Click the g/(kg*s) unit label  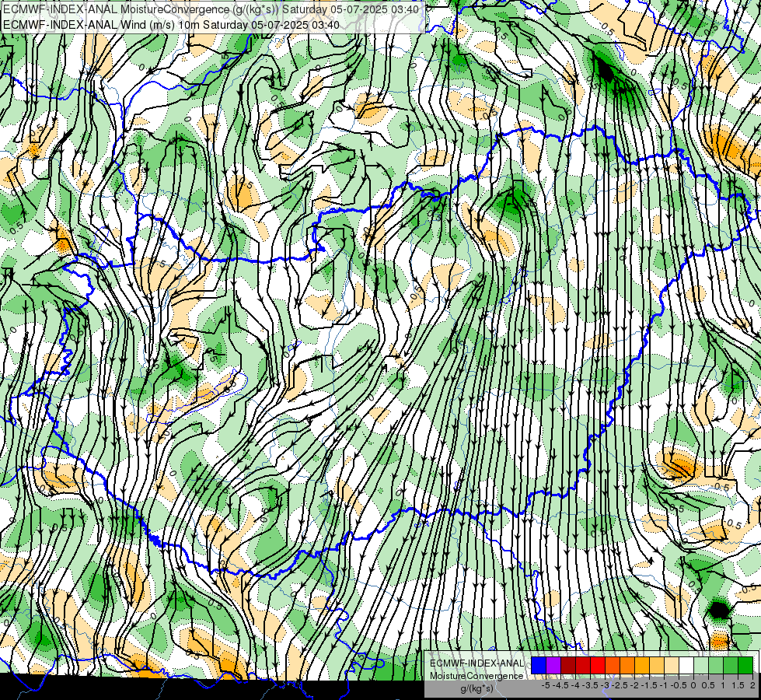[476, 689]
